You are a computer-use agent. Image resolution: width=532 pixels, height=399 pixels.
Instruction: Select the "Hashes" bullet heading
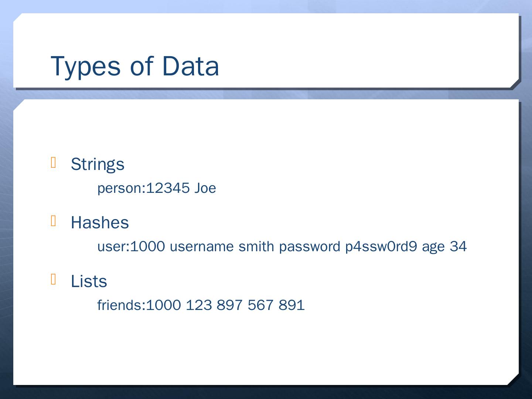(x=100, y=223)
